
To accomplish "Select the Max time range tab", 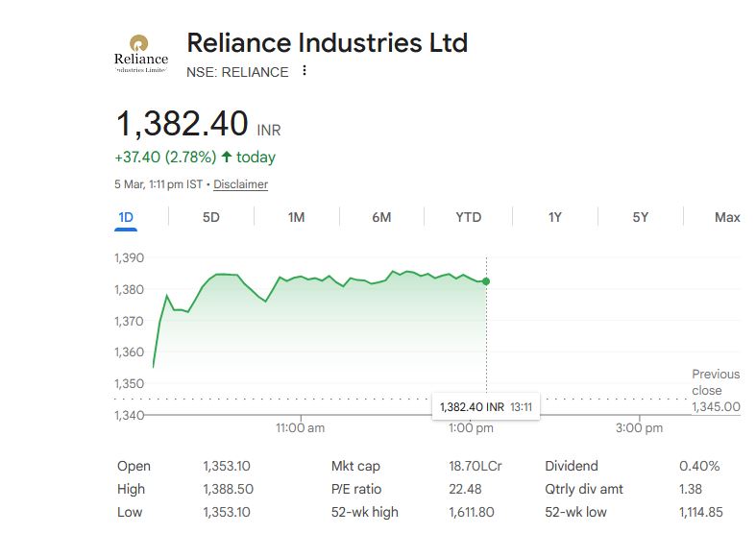I will coord(727,217).
